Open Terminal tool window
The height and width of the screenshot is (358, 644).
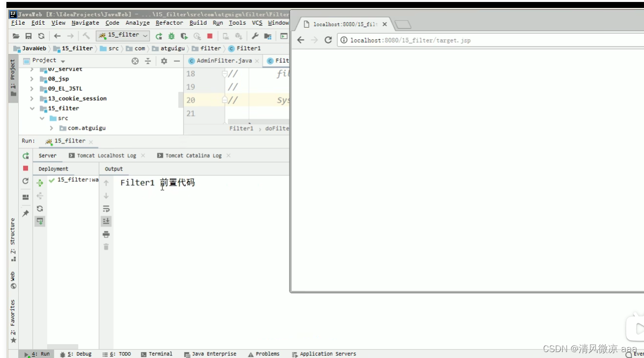click(x=157, y=354)
